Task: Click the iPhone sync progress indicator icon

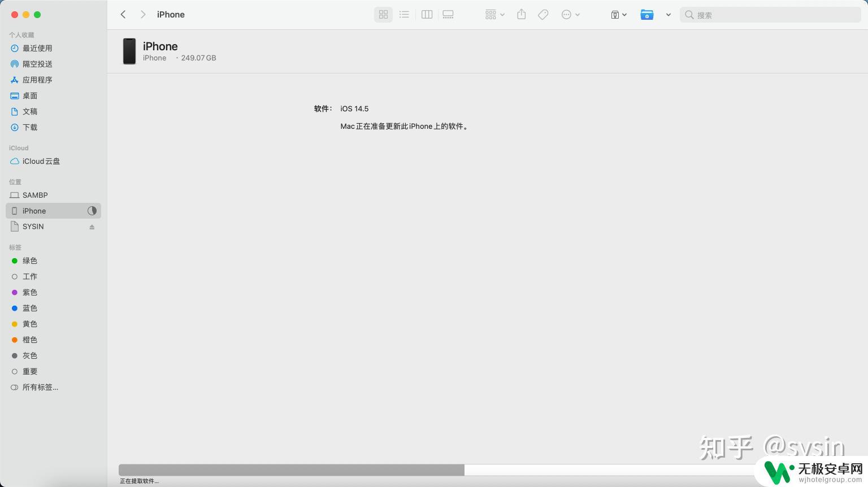Action: (x=92, y=211)
